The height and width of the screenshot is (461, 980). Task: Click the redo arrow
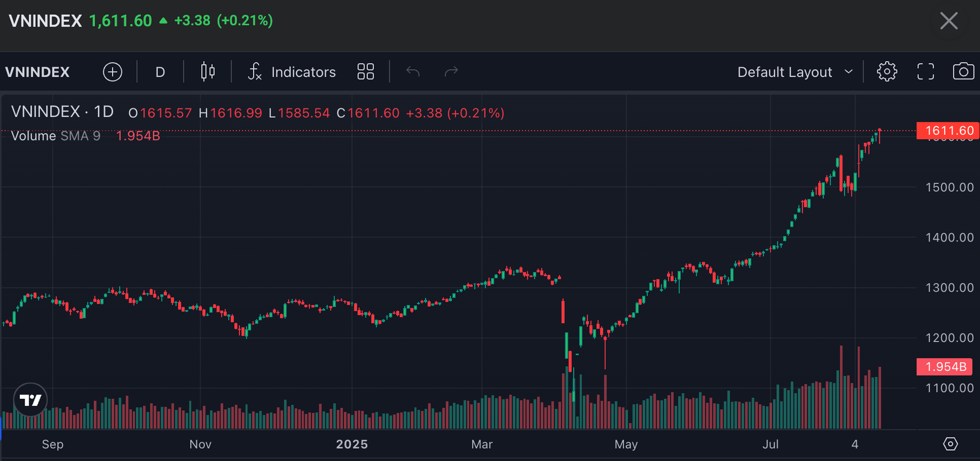451,72
